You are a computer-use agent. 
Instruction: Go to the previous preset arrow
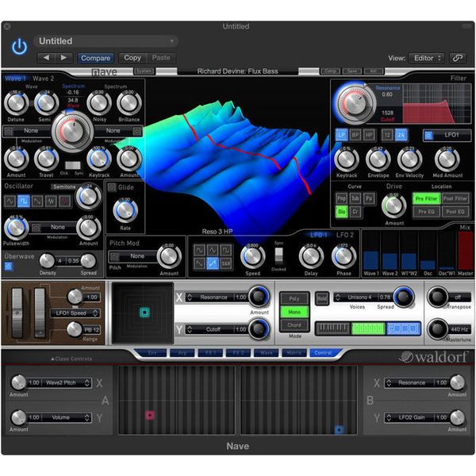tap(46, 58)
